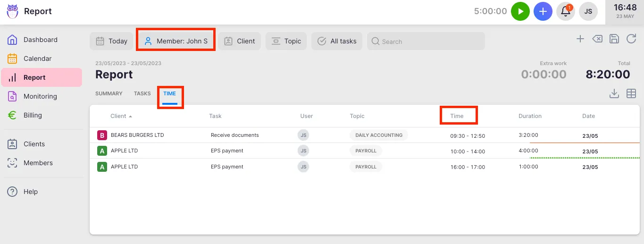644x244 pixels.
Task: Go to Billing in the sidebar
Action: [33, 115]
